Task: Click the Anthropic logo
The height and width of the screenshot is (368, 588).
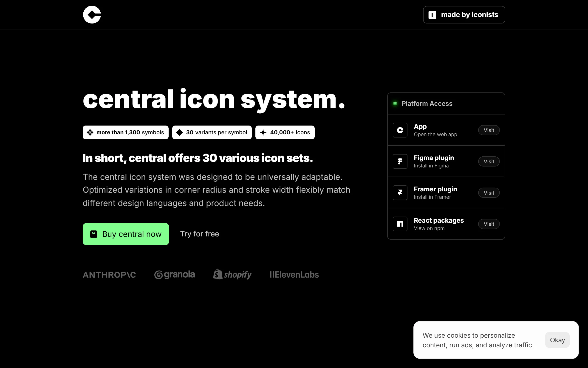Action: pos(109,275)
